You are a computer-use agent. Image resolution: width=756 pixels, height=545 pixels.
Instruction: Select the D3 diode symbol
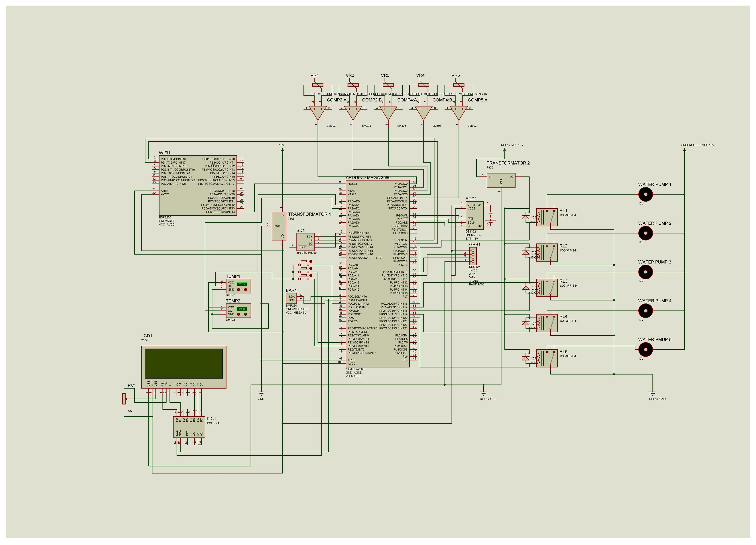pyautogui.click(x=526, y=287)
